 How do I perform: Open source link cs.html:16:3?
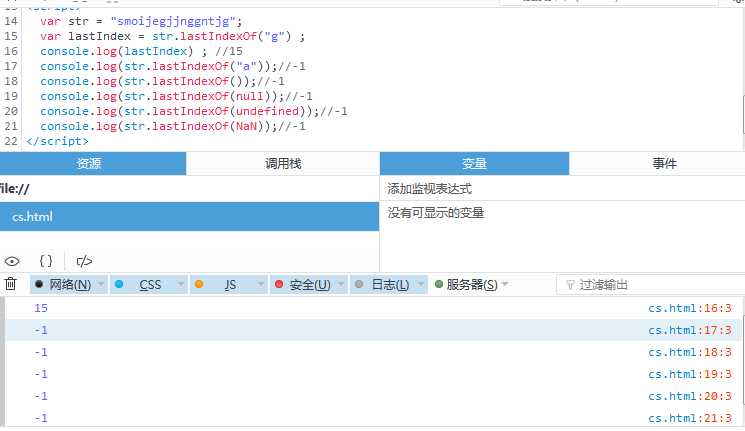pyautogui.click(x=690, y=308)
